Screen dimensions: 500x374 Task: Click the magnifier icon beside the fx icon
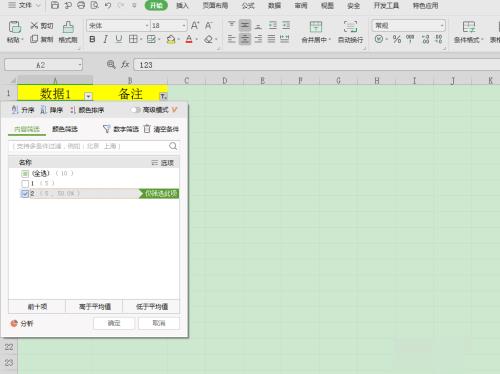(x=111, y=64)
